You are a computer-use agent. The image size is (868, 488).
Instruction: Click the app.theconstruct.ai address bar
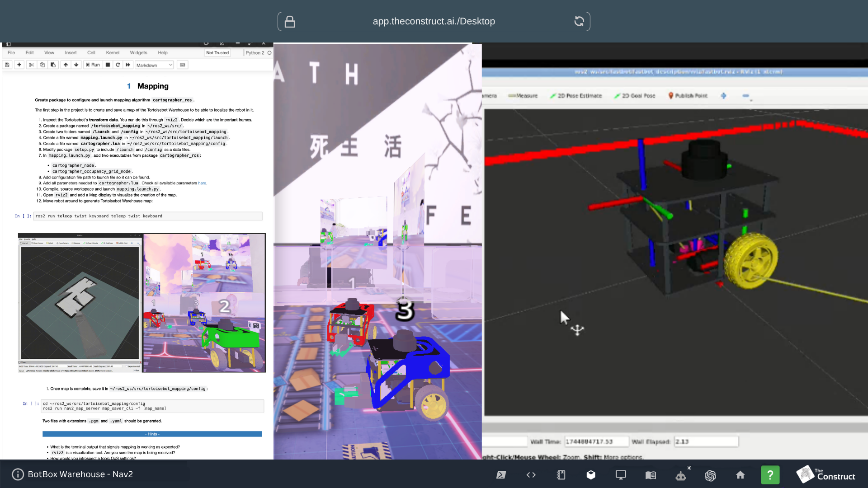(x=434, y=22)
